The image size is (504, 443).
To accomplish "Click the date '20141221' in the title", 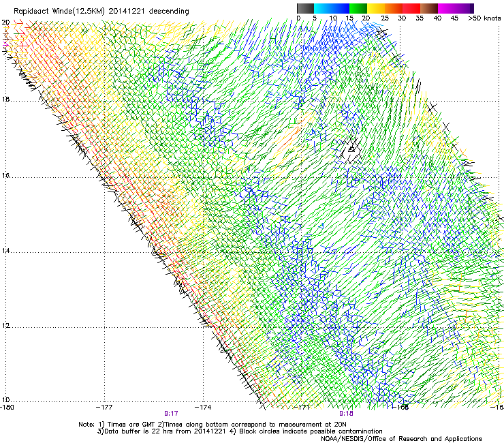I will [x=127, y=12].
